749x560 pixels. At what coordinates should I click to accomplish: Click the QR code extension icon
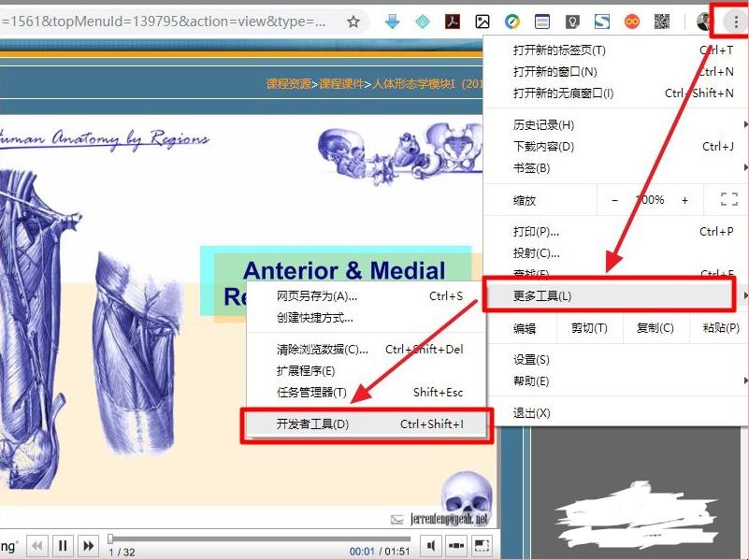point(662,22)
